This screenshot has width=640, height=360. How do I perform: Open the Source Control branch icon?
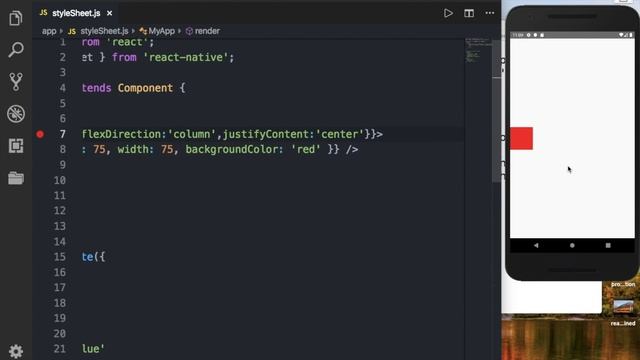16,82
